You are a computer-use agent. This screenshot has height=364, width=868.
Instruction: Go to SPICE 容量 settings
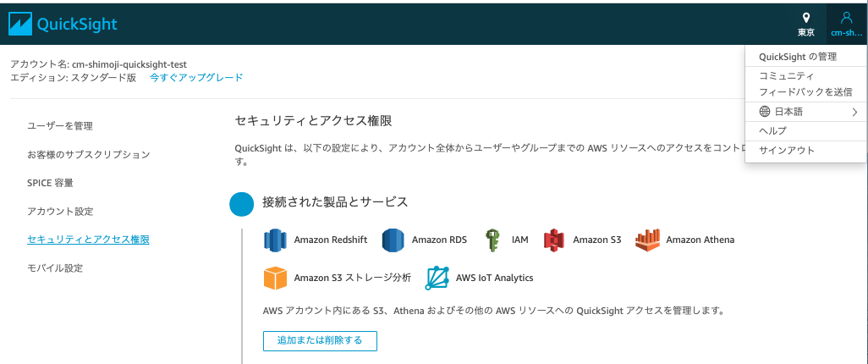(x=50, y=182)
